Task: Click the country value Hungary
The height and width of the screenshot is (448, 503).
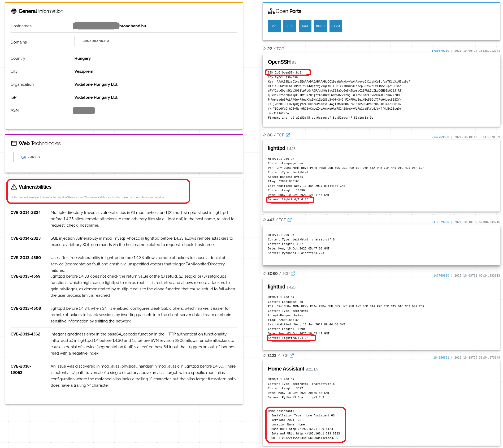Action: point(83,58)
